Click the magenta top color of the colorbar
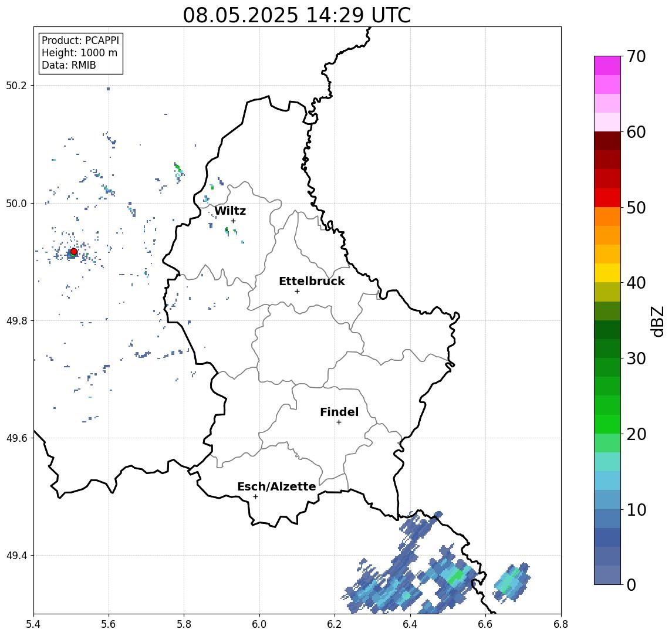Viewport: 672px width, 636px height. coord(607,66)
